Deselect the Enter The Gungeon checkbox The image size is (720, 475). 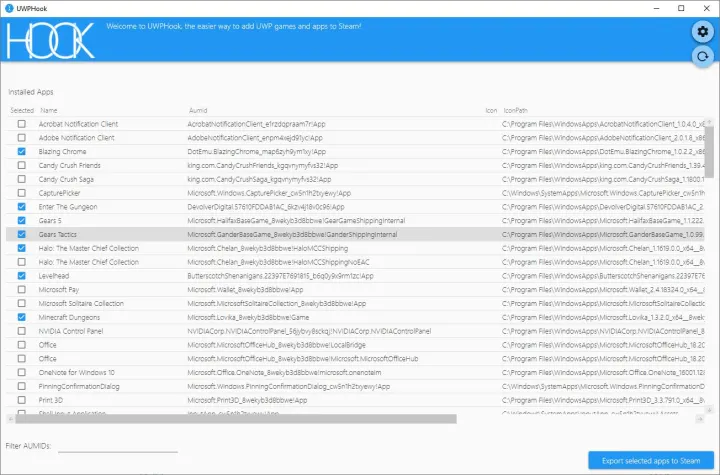(22, 207)
